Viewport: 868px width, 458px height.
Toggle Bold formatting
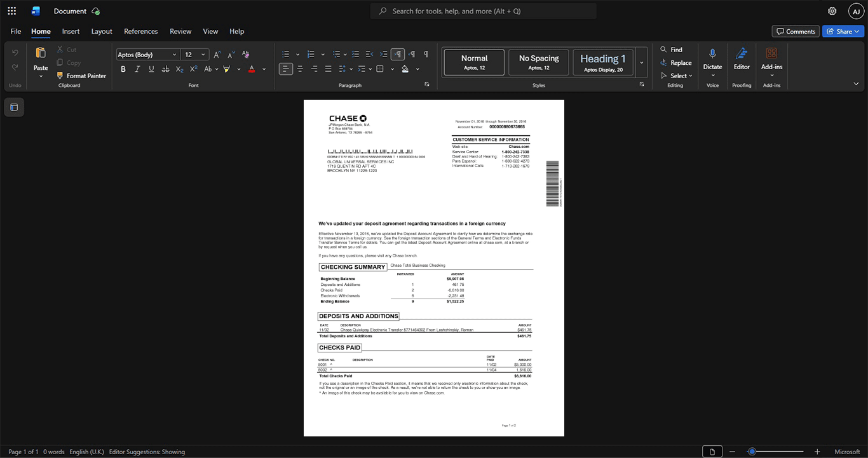point(123,69)
